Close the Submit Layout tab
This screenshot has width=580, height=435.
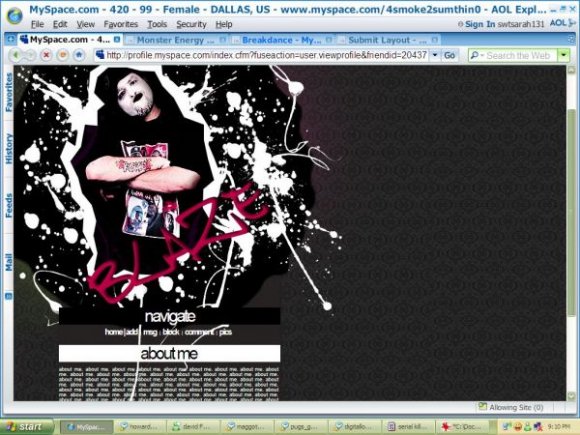click(435, 39)
